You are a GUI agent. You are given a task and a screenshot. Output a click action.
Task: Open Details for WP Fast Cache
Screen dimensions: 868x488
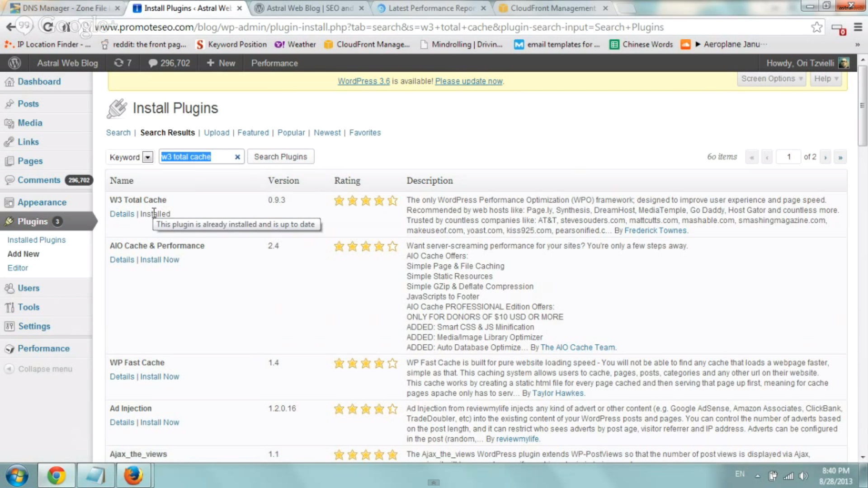122,376
